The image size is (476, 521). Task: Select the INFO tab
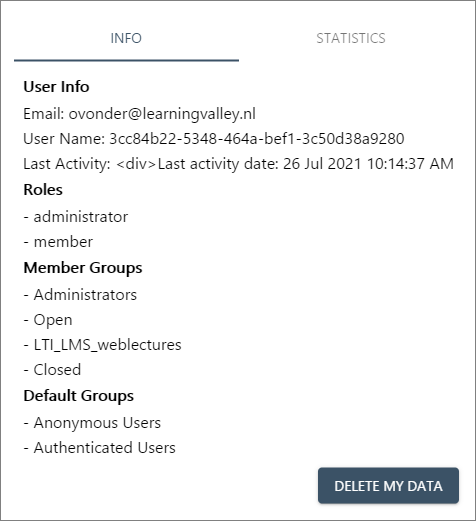pos(126,38)
